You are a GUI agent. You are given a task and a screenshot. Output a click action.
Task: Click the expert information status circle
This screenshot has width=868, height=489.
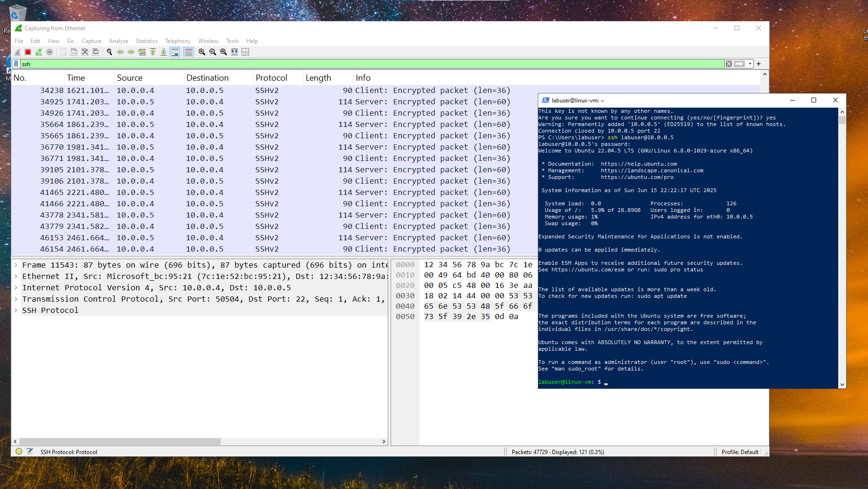(x=19, y=451)
